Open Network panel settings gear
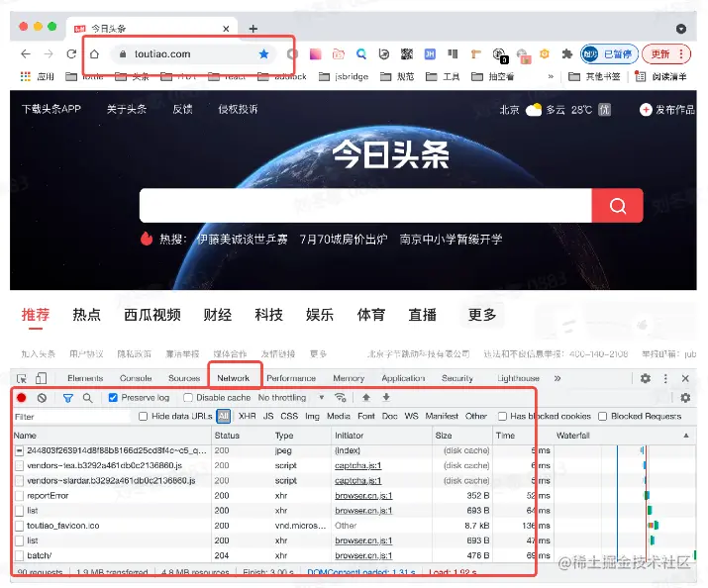Image resolution: width=708 pixels, height=588 pixels. click(x=685, y=398)
